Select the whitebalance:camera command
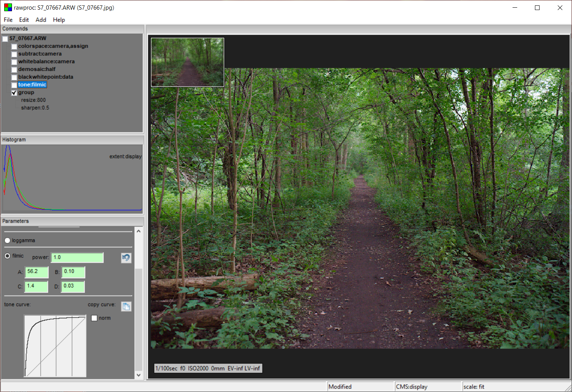 46,61
